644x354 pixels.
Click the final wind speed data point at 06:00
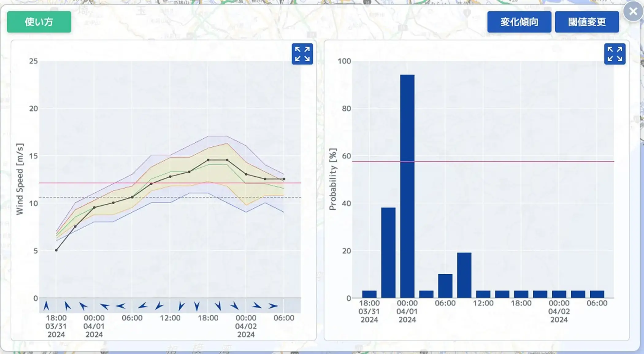tap(284, 179)
